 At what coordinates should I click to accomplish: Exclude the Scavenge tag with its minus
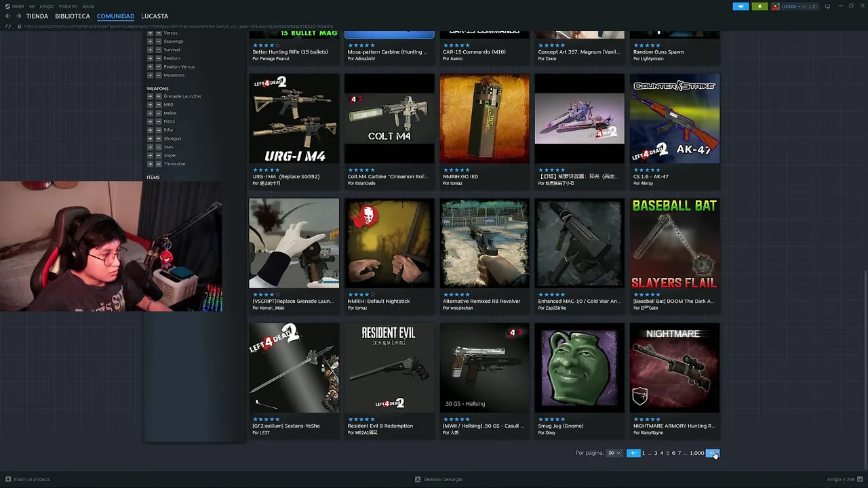(158, 41)
